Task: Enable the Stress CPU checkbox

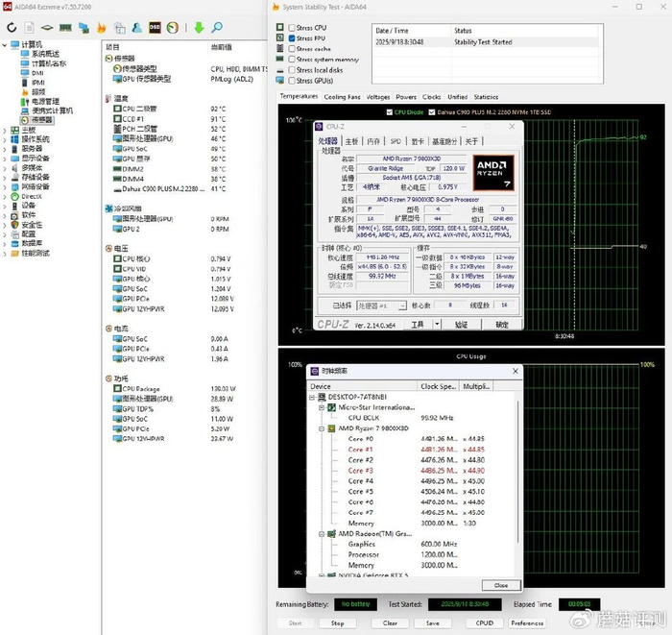Action: [x=292, y=28]
